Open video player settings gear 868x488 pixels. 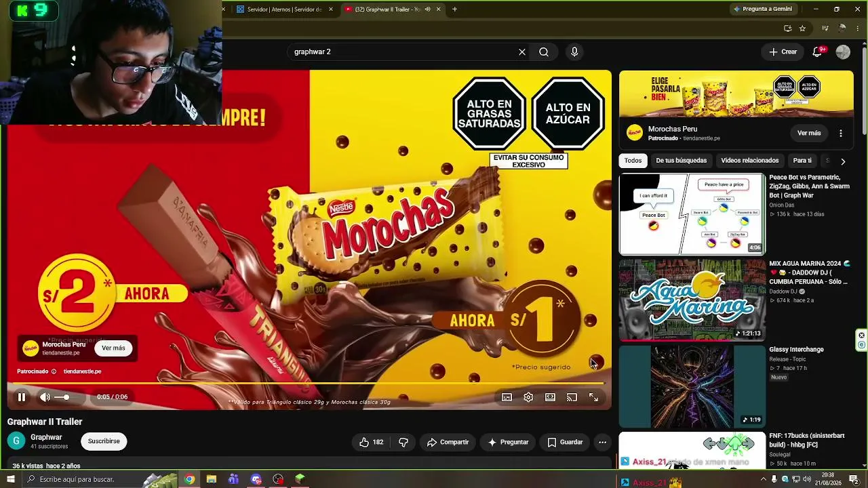coord(528,397)
